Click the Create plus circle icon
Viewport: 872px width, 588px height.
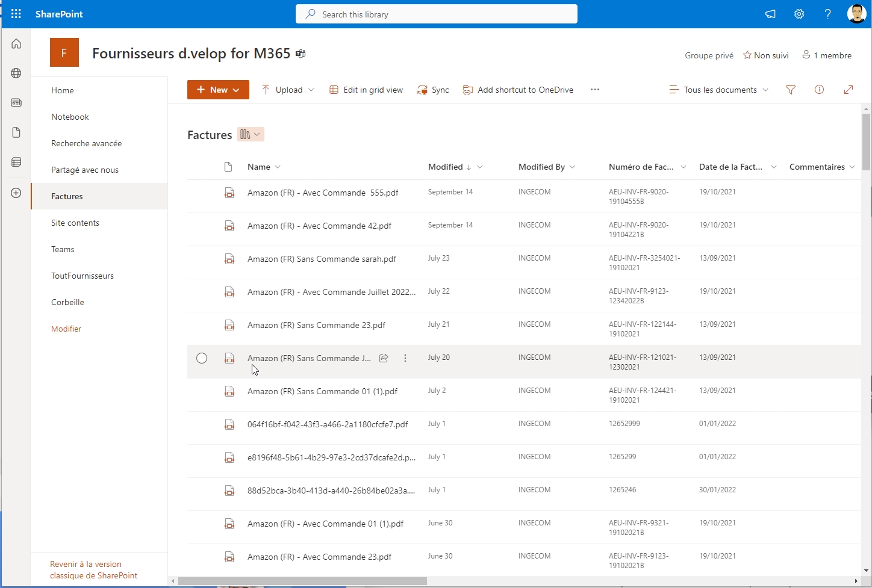click(x=16, y=193)
